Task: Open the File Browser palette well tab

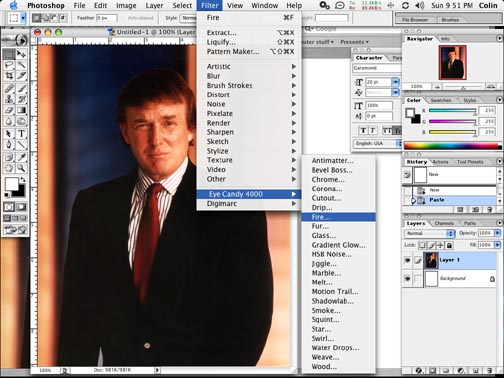Action: click(414, 20)
